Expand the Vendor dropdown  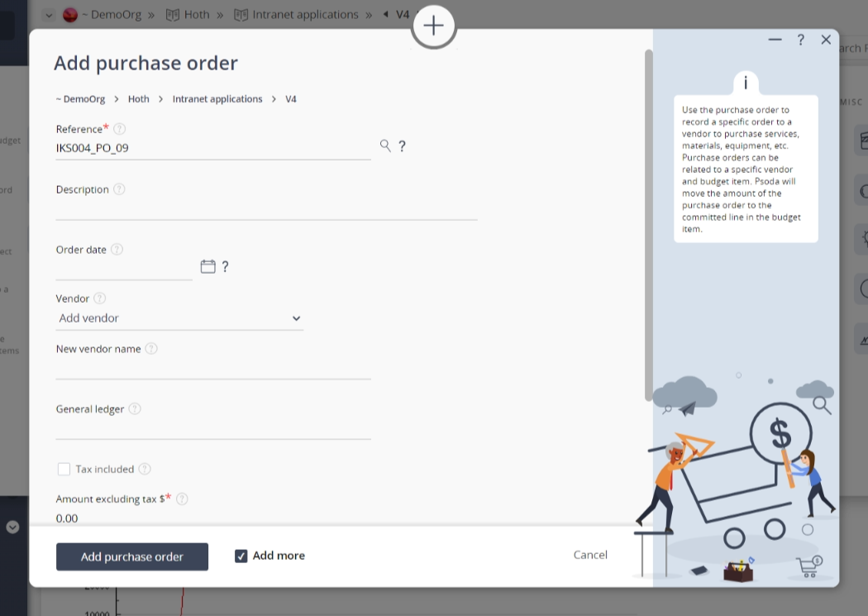point(179,318)
